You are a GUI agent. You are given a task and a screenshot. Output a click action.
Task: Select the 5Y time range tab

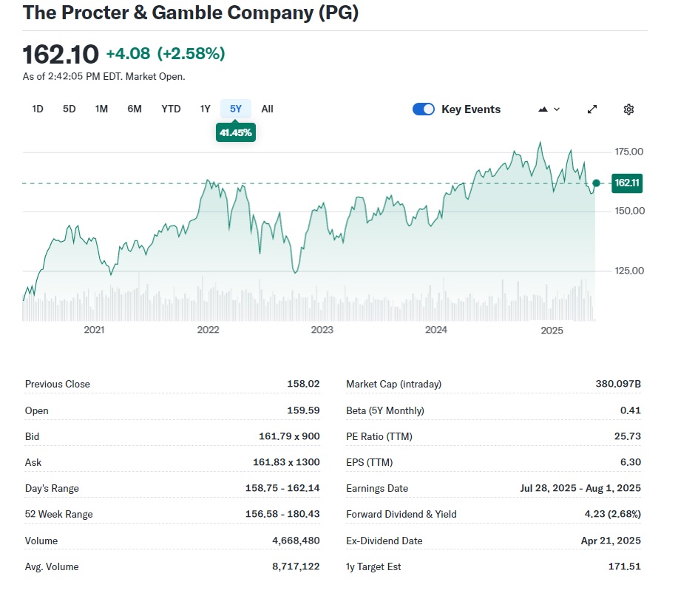click(x=236, y=109)
